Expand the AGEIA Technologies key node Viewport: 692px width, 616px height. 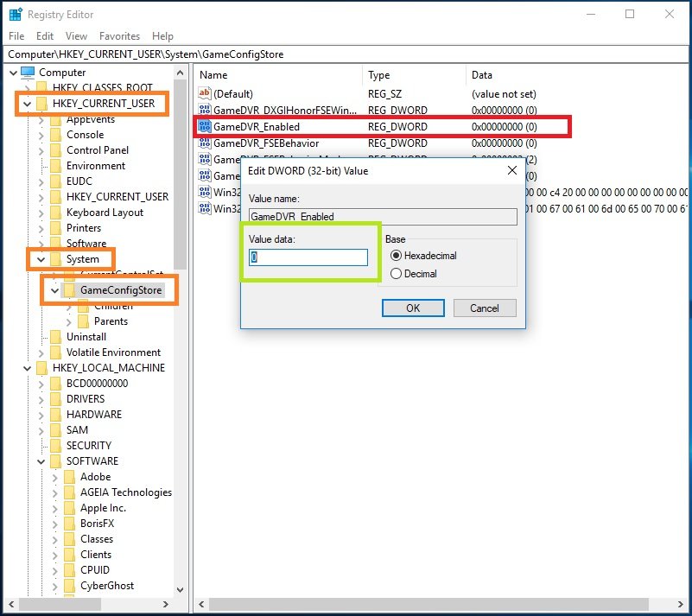point(54,493)
